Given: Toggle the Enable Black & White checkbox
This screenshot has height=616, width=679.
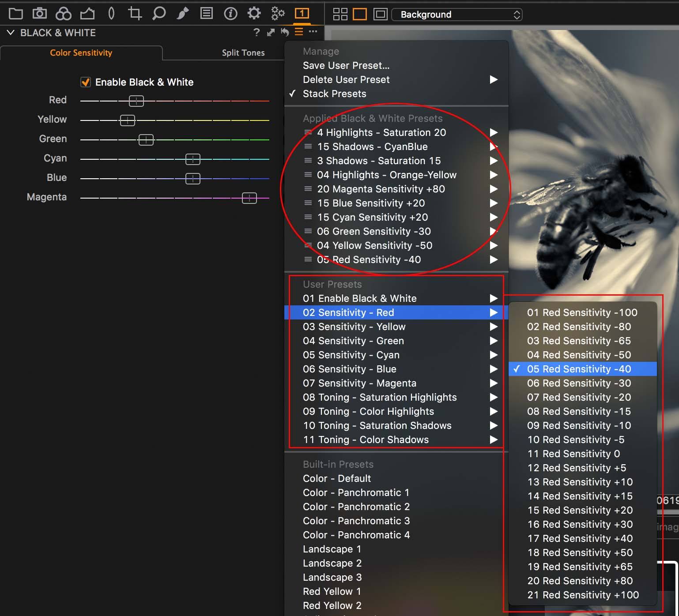Looking at the screenshot, I should [x=86, y=82].
